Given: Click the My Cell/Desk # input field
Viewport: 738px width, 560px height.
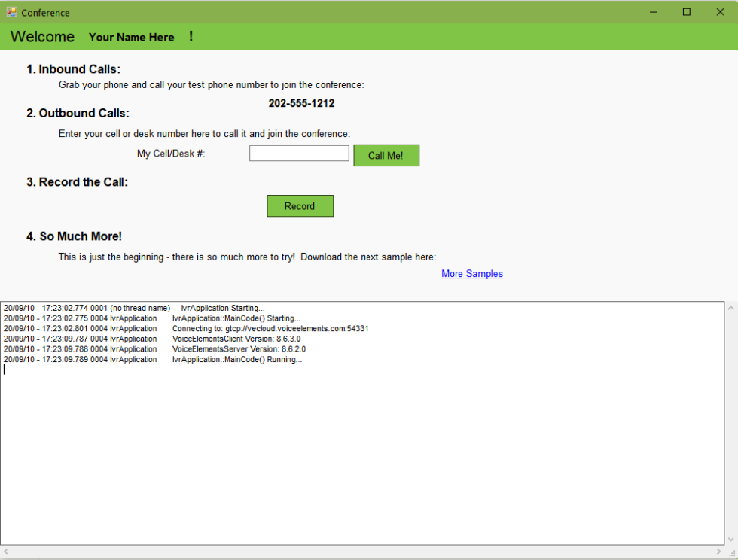Looking at the screenshot, I should coord(298,152).
